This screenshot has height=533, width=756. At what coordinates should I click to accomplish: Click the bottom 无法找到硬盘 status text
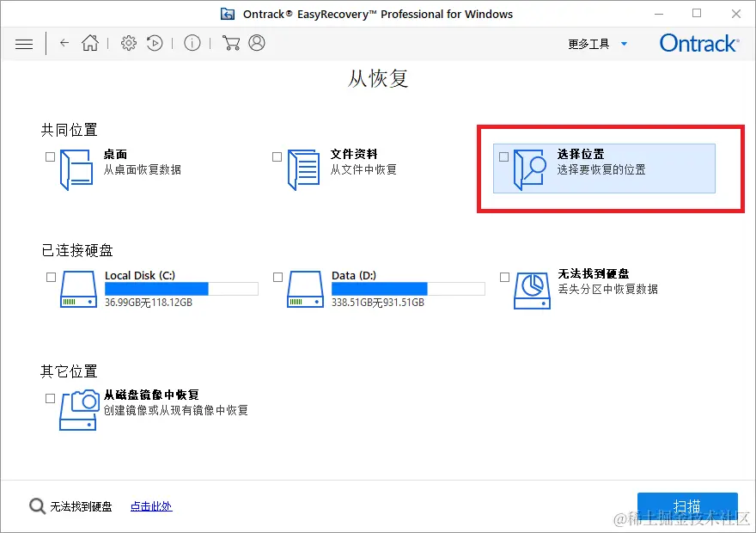click(81, 506)
